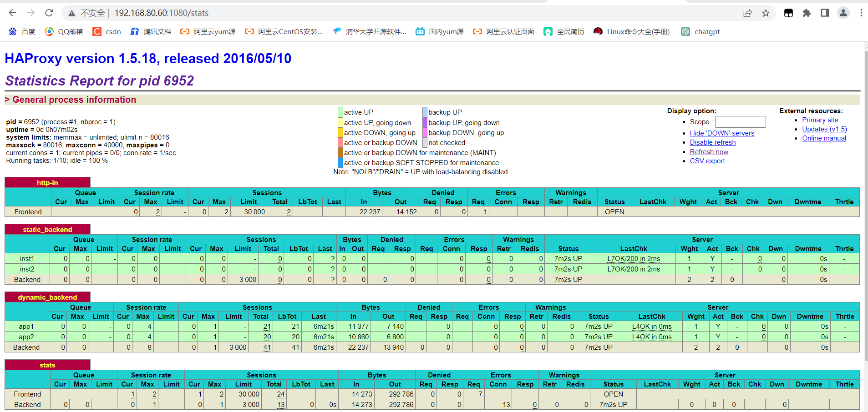Open the 阿里云yum源 bookmark
Screen dimensions: 868x412
click(208, 31)
